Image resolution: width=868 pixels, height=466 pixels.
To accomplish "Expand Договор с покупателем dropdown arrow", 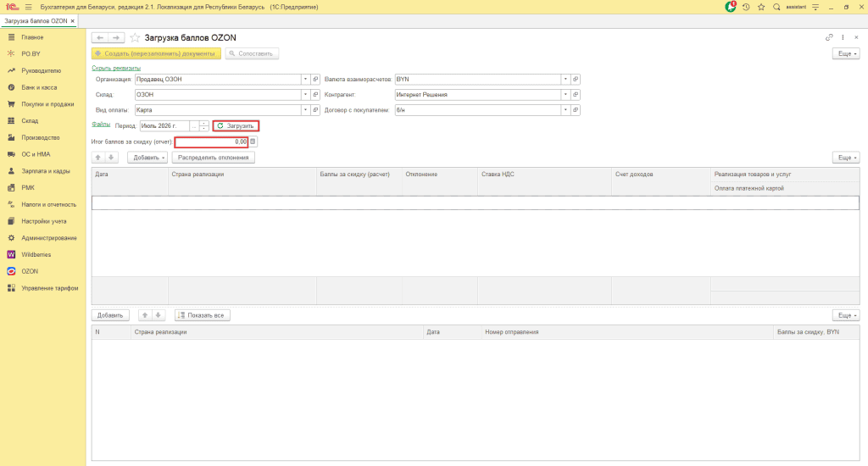I will click(x=565, y=110).
